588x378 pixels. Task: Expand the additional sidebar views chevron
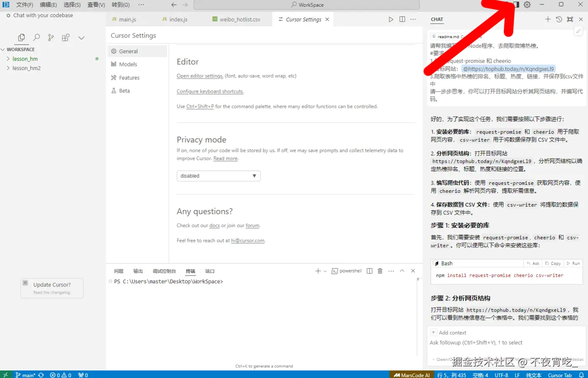pyautogui.click(x=81, y=38)
